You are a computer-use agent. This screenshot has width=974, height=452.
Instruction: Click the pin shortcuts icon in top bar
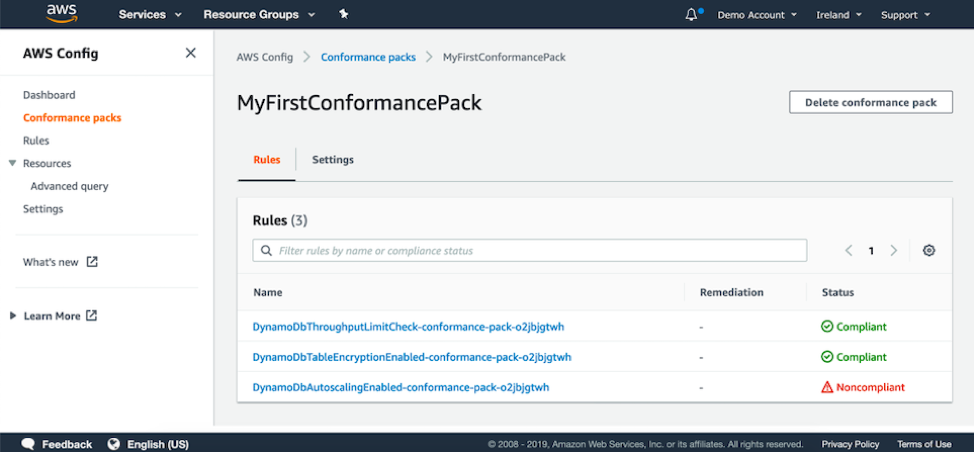(344, 14)
